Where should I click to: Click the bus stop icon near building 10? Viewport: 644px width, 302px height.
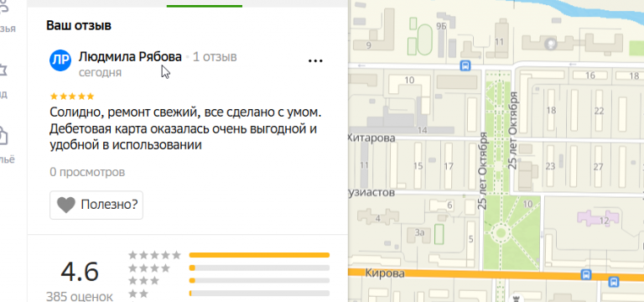465,65
